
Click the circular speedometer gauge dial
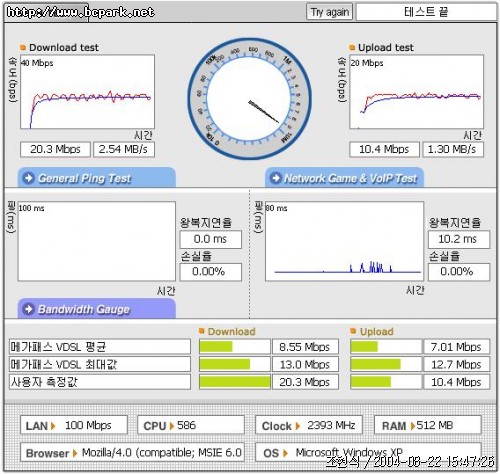(x=249, y=99)
